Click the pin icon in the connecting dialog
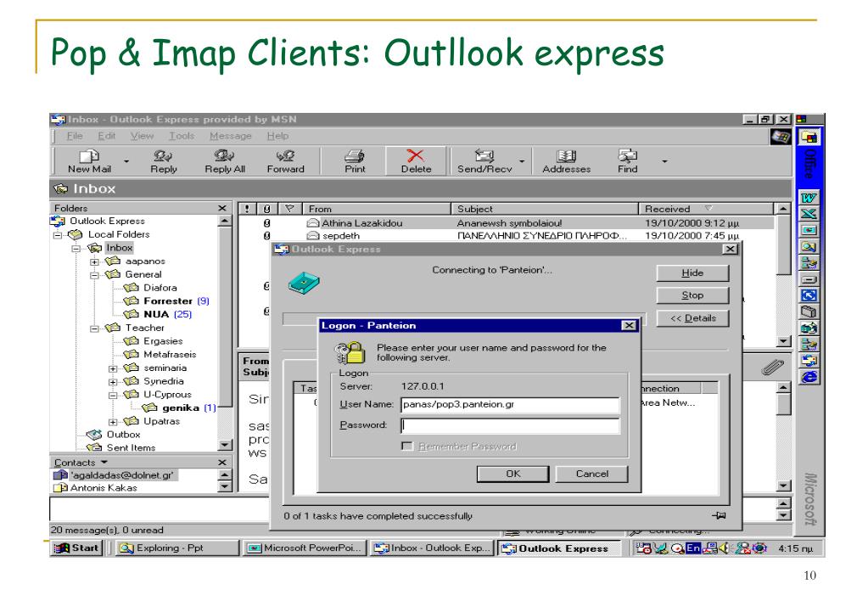The height and width of the screenshot is (601, 868). (x=719, y=516)
